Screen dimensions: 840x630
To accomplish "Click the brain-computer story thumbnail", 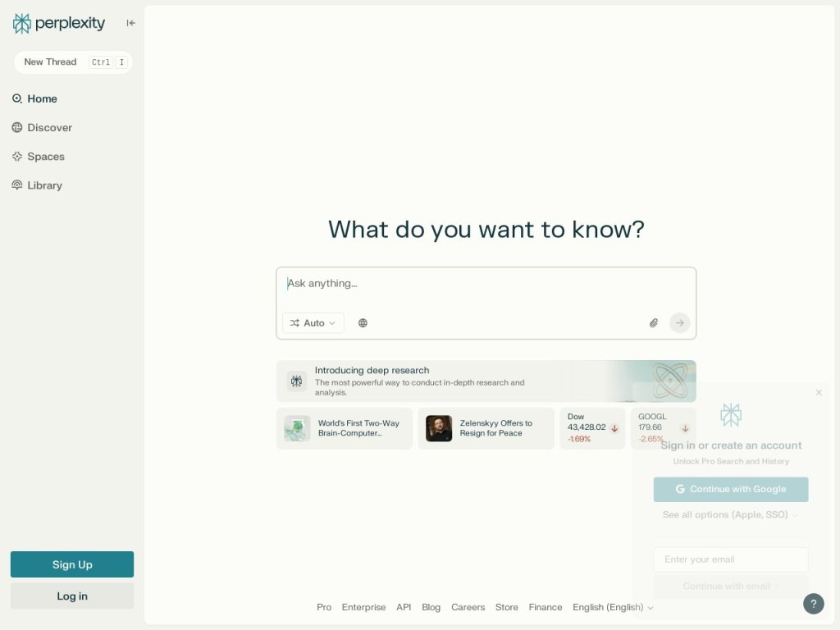I will (x=297, y=428).
